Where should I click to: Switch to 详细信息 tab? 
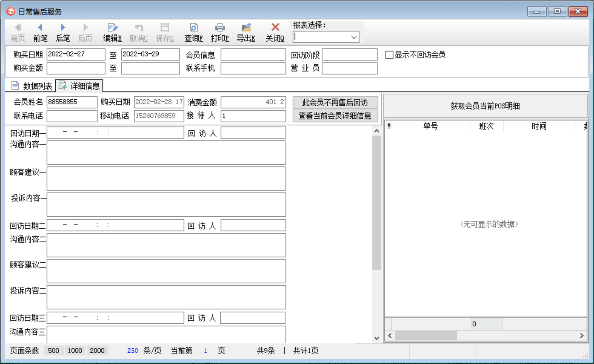pos(79,86)
